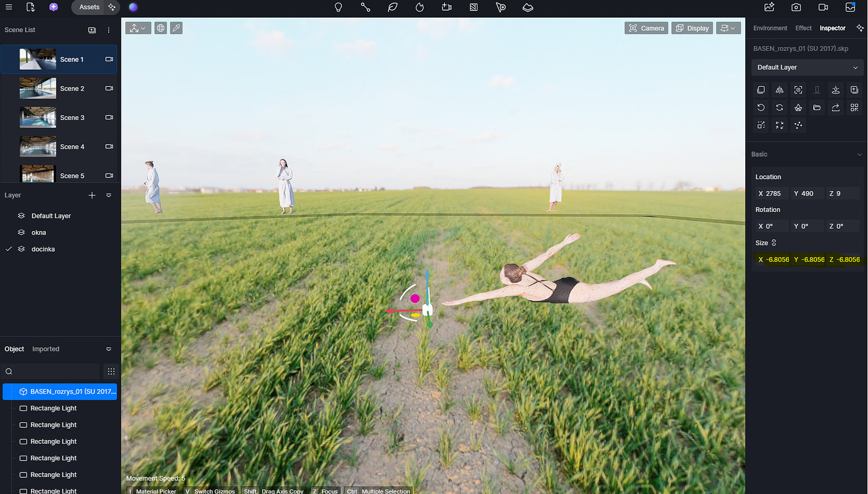The height and width of the screenshot is (494, 868).
Task: Click the Display button in viewport
Action: (692, 28)
